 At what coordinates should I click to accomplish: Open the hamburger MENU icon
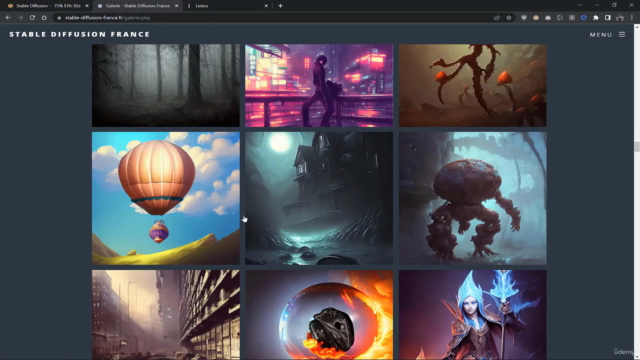click(622, 35)
